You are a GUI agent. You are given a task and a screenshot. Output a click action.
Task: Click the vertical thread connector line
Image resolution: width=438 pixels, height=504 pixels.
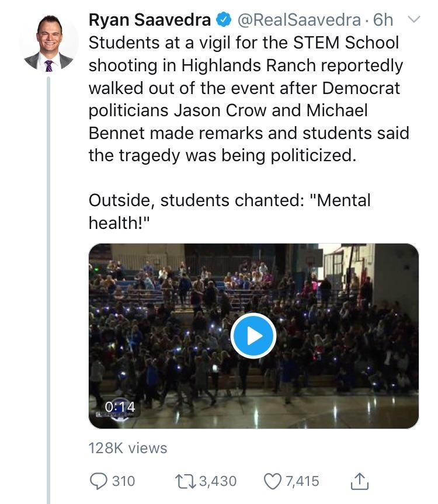tap(48, 289)
